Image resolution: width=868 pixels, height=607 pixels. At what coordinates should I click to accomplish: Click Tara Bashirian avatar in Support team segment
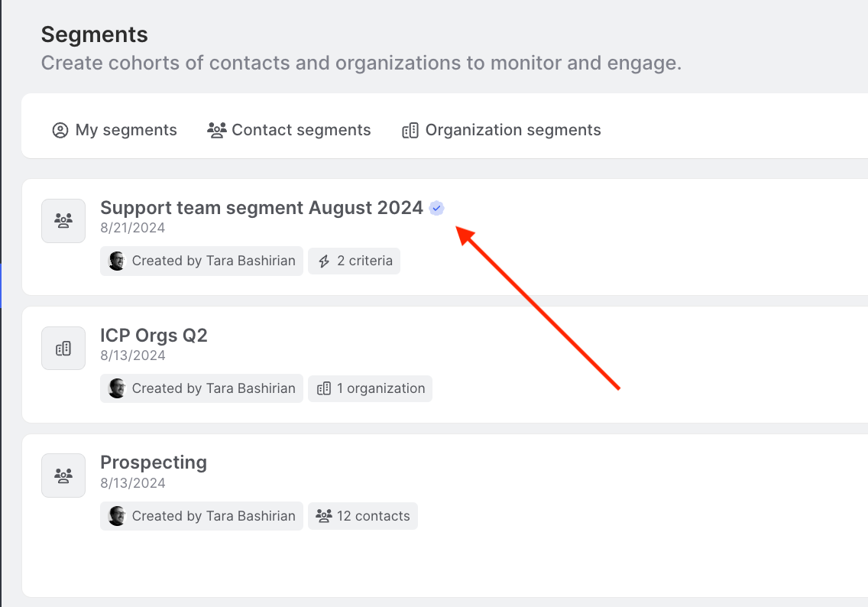click(117, 261)
